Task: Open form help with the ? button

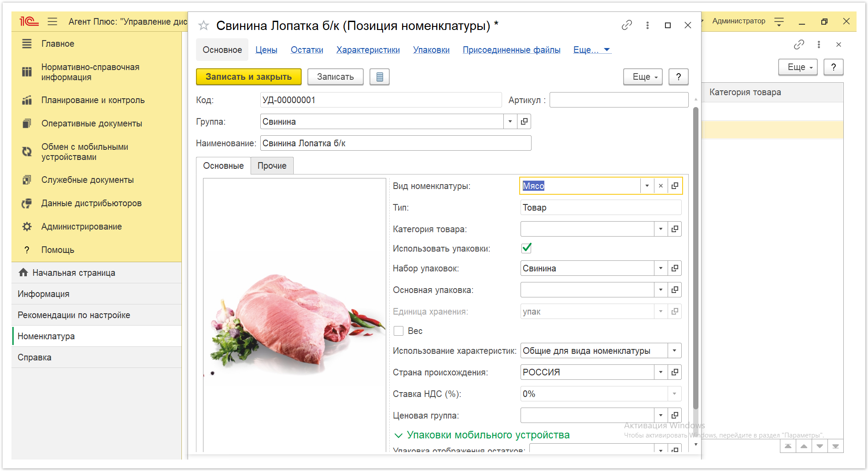Action: coord(678,77)
